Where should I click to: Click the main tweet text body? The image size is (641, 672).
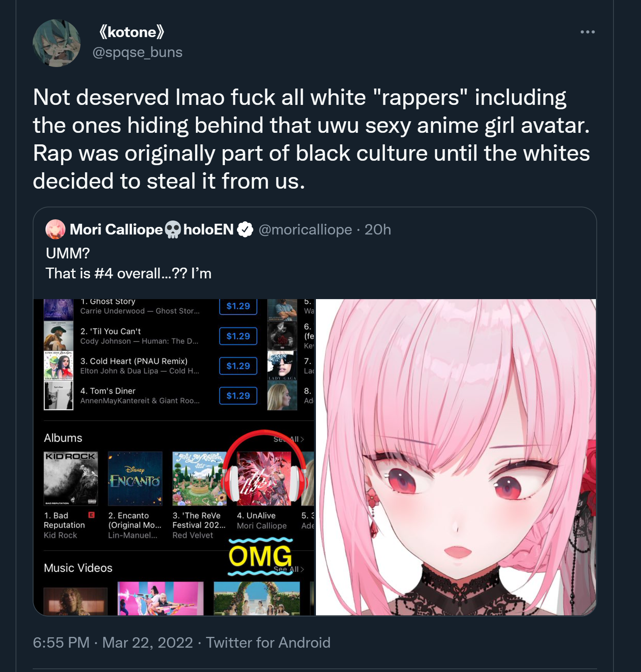tap(311, 139)
